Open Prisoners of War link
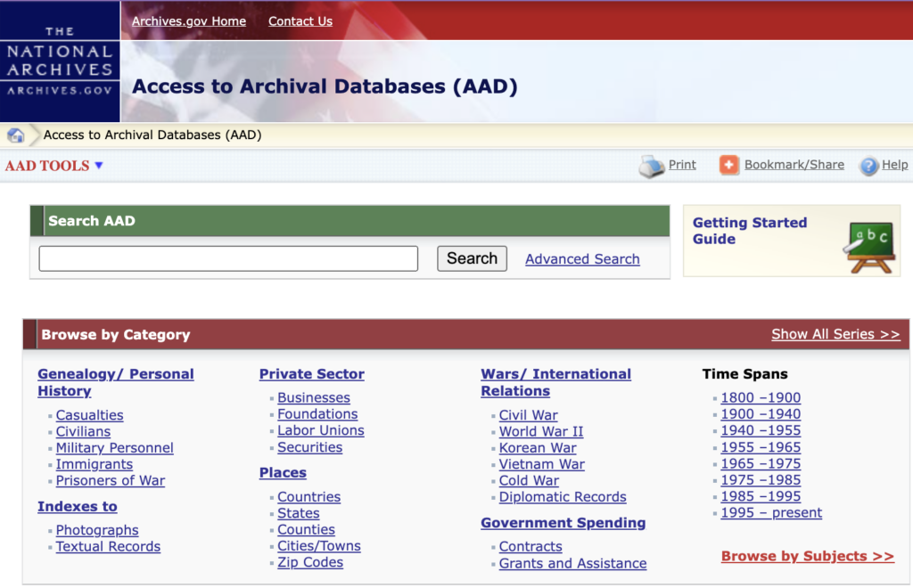Image resolution: width=913 pixels, height=588 pixels. click(x=111, y=480)
